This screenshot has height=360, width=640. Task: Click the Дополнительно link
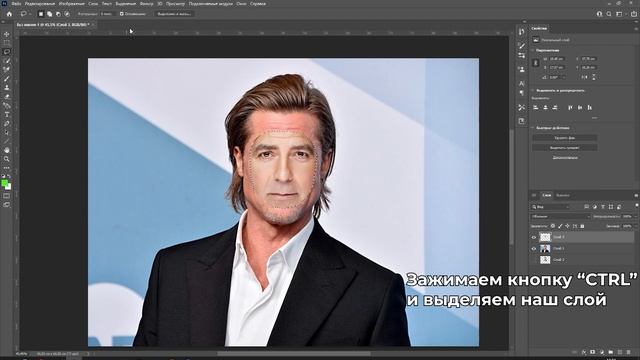[565, 158]
